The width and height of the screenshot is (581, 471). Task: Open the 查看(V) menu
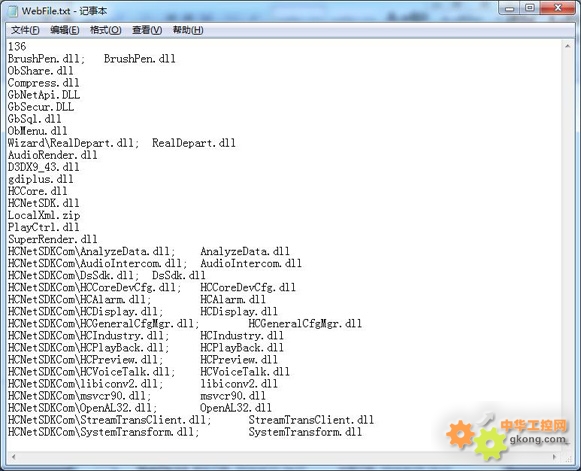[x=147, y=30]
